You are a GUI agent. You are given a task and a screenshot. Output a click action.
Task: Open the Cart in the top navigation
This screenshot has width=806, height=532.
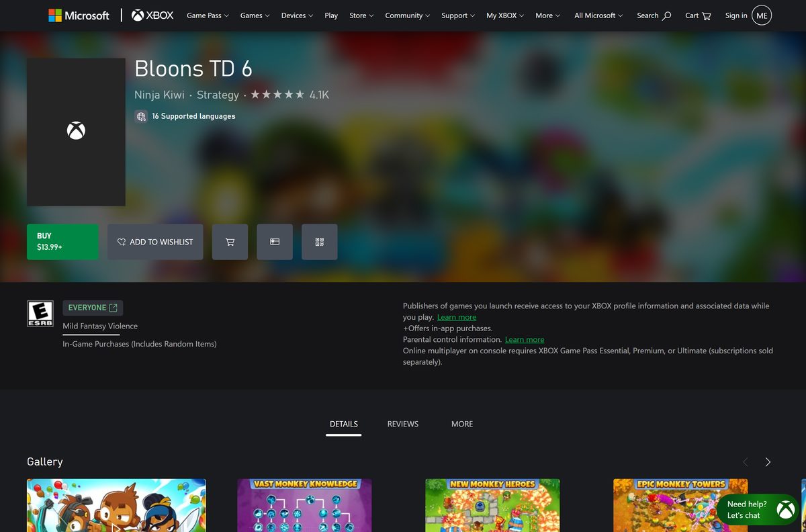pyautogui.click(x=698, y=15)
